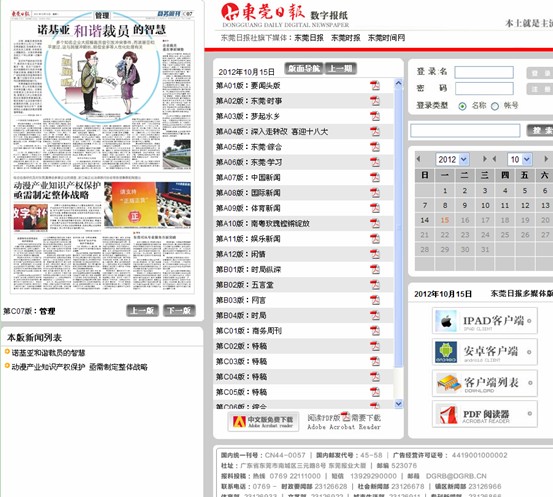Viewport: 553px width, 497px height.
Task: Open PDF icon for 第A01版 要闻头版
Action: pyautogui.click(x=375, y=86)
